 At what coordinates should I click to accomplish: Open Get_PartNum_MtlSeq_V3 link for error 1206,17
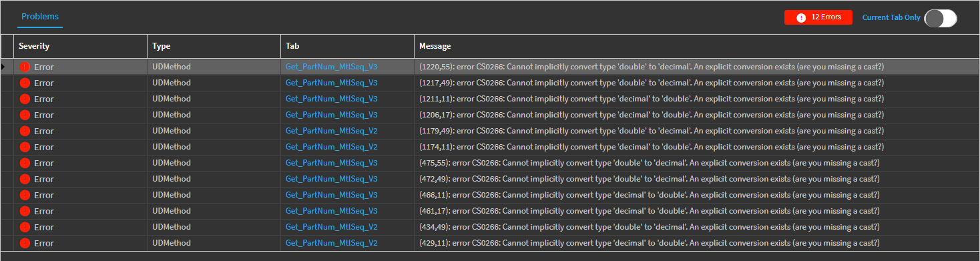(332, 115)
